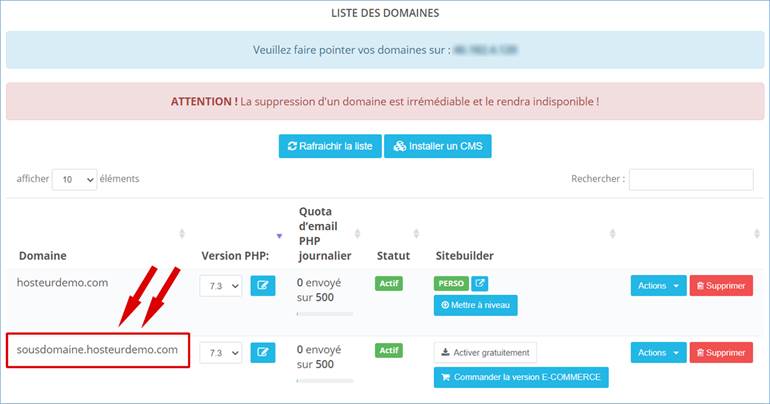Click Mettre à niveau button
Screen dimensions: 770x404
tap(475, 305)
